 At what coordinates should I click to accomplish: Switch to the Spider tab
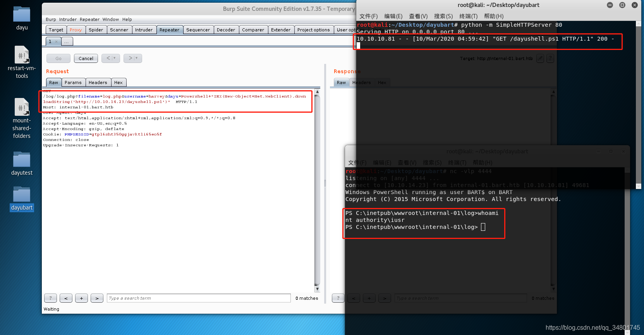(96, 30)
